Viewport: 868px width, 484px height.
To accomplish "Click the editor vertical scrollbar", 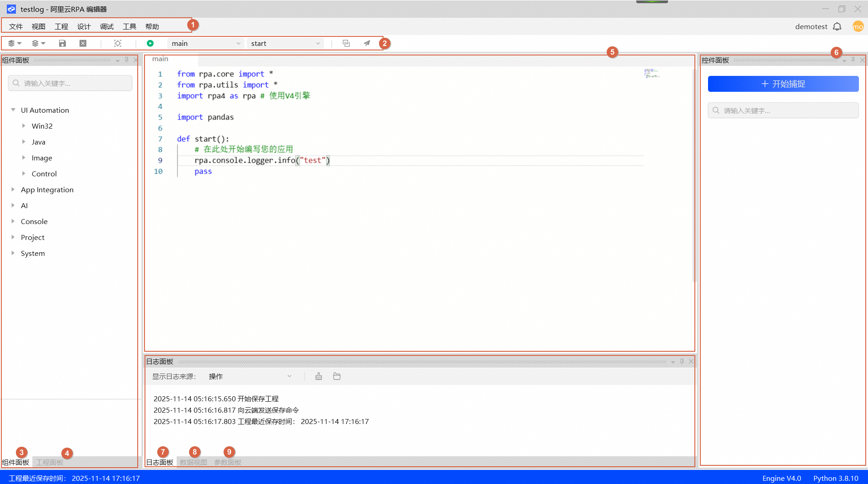I will coord(694,175).
